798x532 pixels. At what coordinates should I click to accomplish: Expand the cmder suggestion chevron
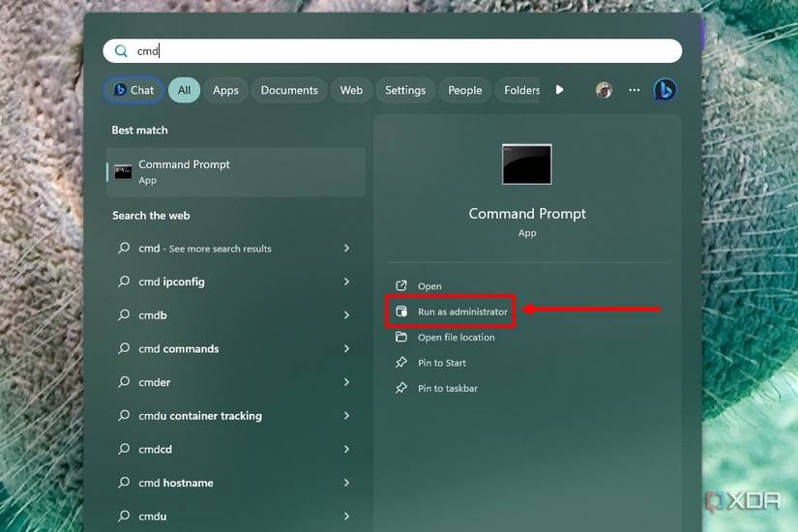tap(346, 382)
